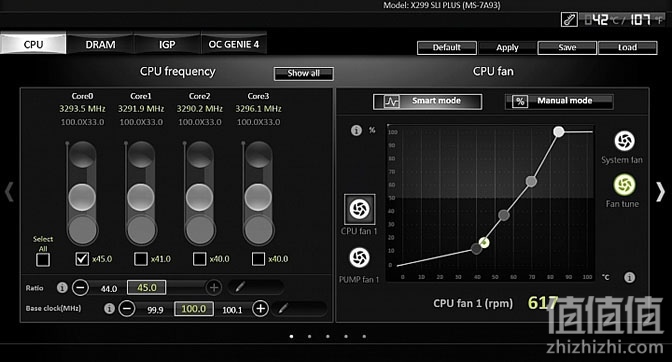This screenshot has width=672, height=362.
Task: Enable Smart mode for CPU fan
Action: 427,102
